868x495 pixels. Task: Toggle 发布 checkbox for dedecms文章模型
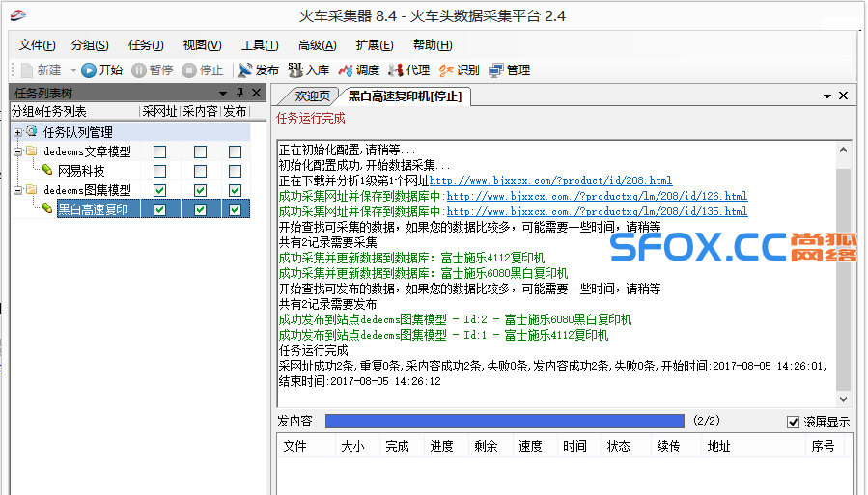[x=236, y=151]
